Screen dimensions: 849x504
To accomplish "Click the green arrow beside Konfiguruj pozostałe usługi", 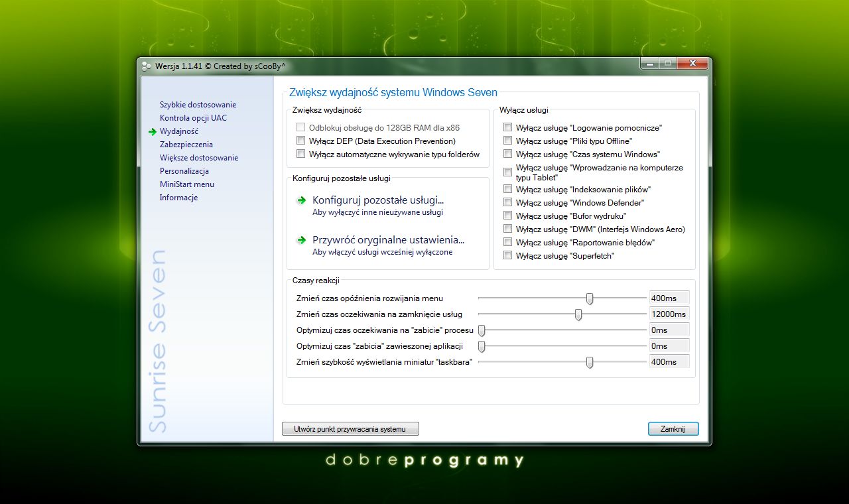I will [302, 200].
